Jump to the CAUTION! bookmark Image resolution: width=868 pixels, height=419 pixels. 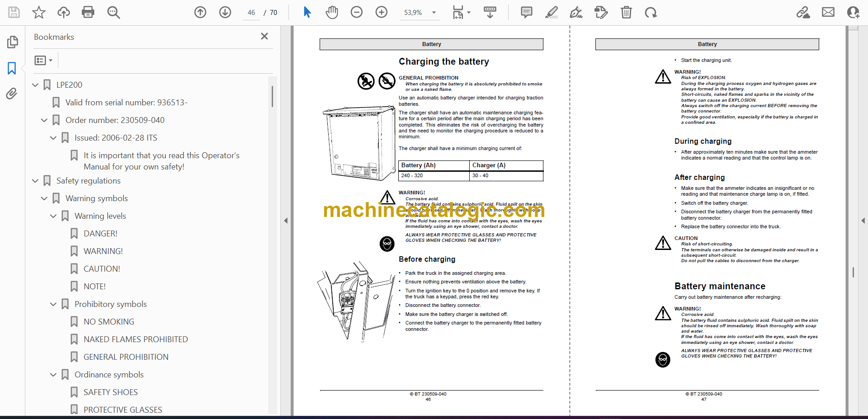102,269
